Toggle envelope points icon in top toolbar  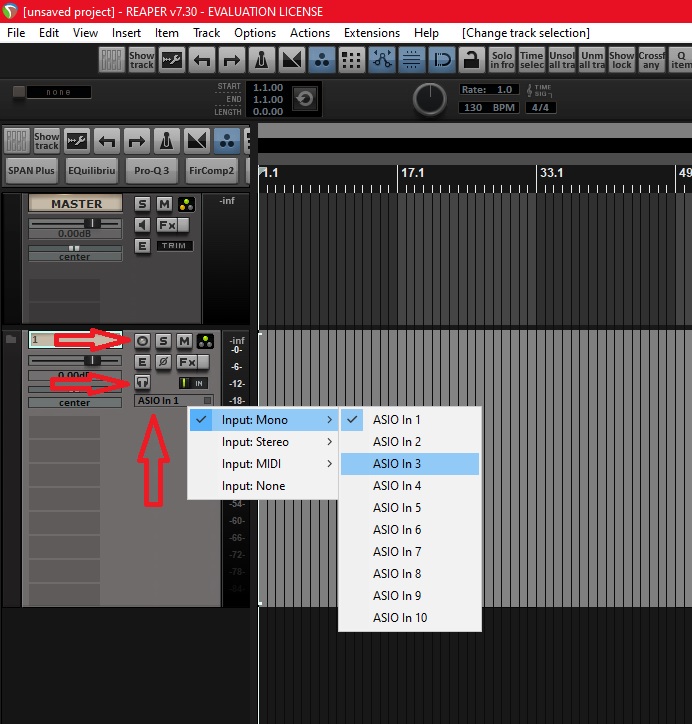(x=382, y=60)
